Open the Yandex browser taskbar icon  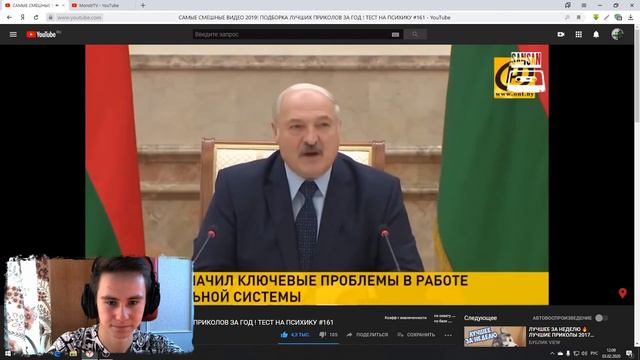coord(89,354)
